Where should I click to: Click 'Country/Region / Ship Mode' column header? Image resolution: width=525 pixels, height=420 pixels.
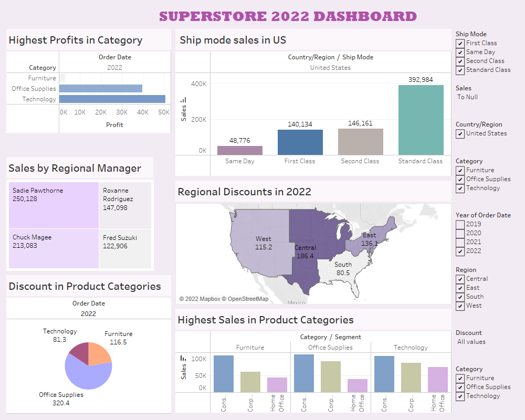point(330,57)
